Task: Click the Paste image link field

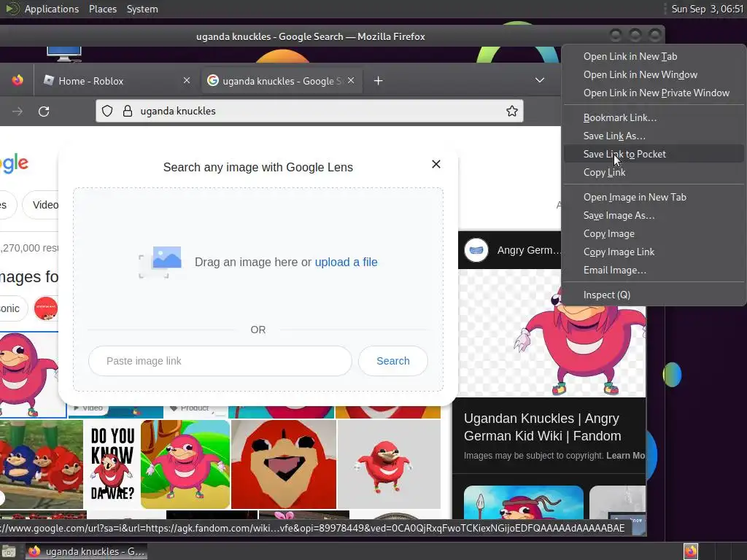Action: click(x=220, y=361)
